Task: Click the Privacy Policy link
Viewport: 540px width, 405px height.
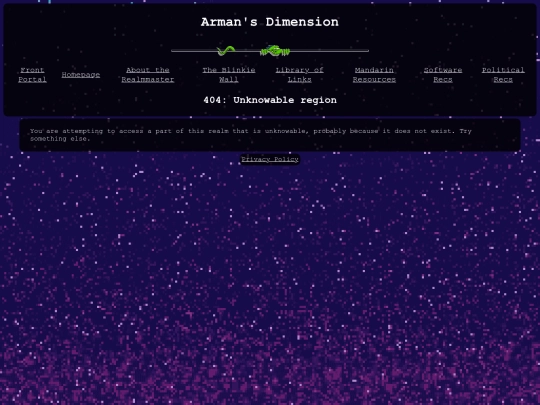Action: (270, 159)
